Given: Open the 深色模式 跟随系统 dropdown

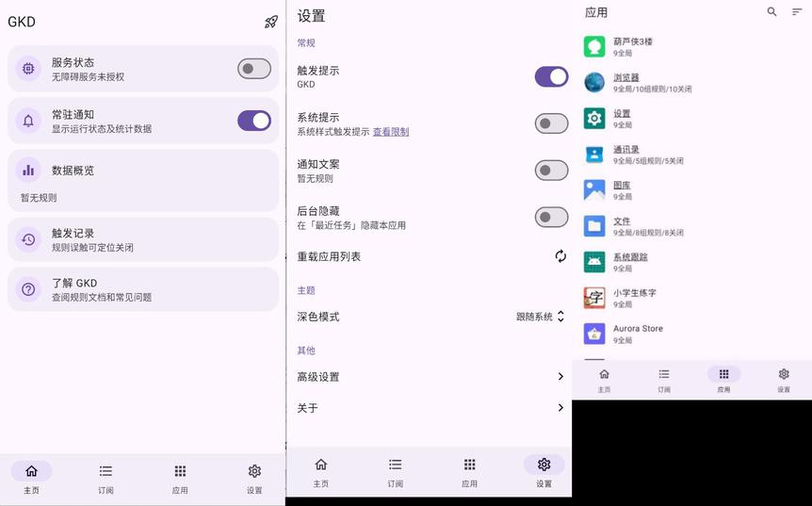Looking at the screenshot, I should pyautogui.click(x=540, y=317).
